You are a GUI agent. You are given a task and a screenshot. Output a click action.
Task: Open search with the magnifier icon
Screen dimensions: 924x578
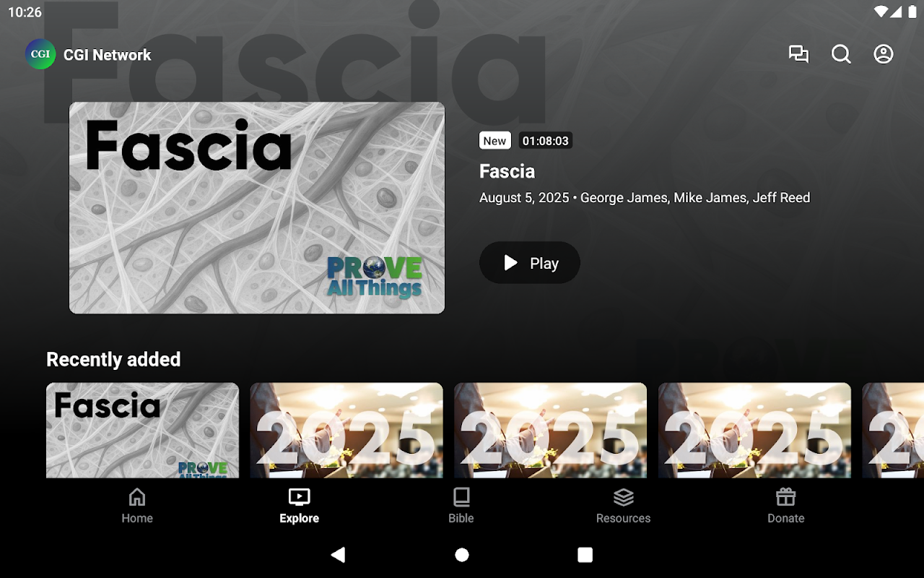tap(841, 54)
